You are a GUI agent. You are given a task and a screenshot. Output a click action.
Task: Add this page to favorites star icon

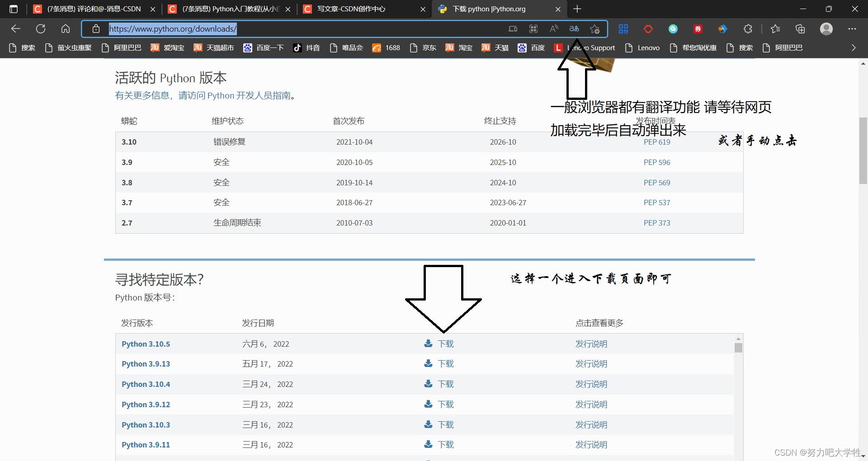tap(594, 29)
